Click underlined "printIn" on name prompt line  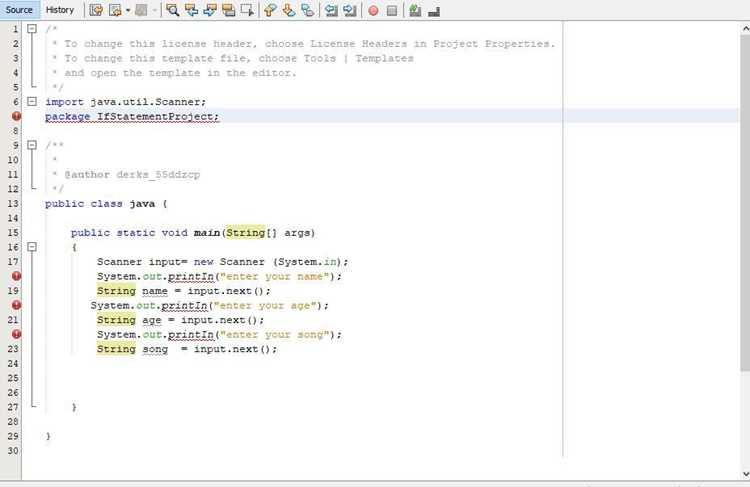coord(191,277)
